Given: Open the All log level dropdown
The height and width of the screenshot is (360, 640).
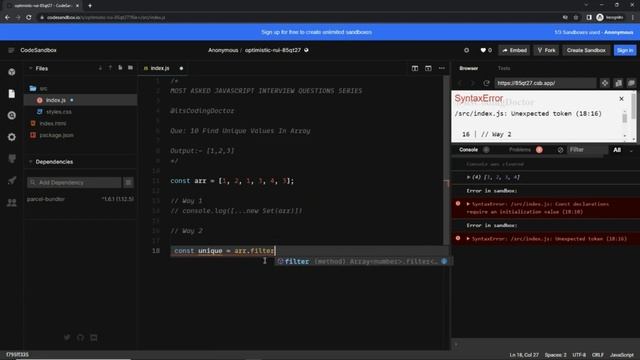Looking at the screenshot, I should [x=623, y=150].
